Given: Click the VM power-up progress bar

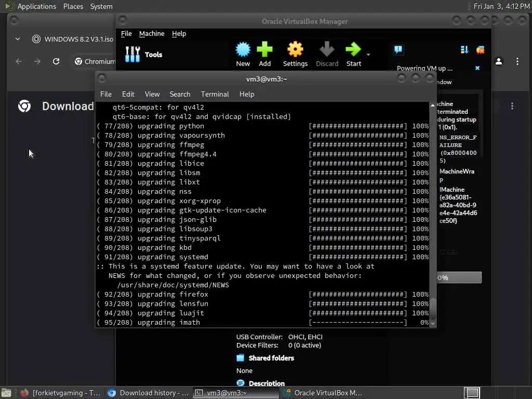Looking at the screenshot, I should tap(459, 277).
